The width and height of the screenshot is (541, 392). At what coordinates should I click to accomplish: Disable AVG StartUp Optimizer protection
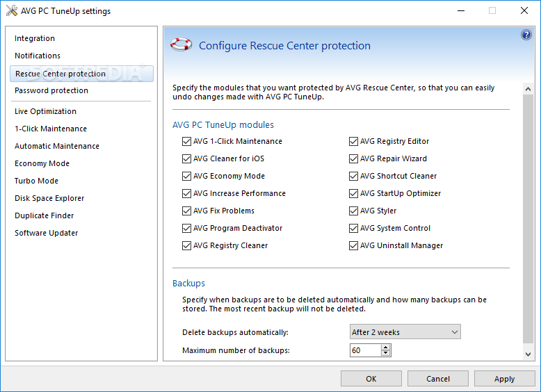coord(354,193)
